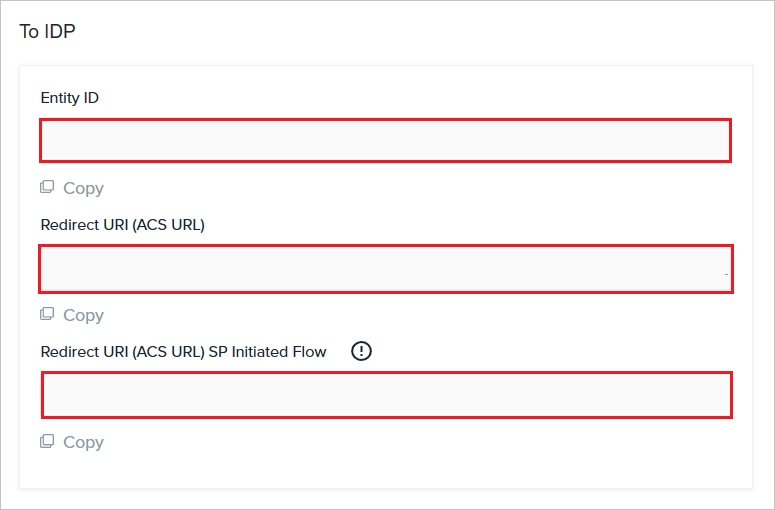The width and height of the screenshot is (775, 510).
Task: Click the Redirect URI (ACS URL) label
Action: 123,225
